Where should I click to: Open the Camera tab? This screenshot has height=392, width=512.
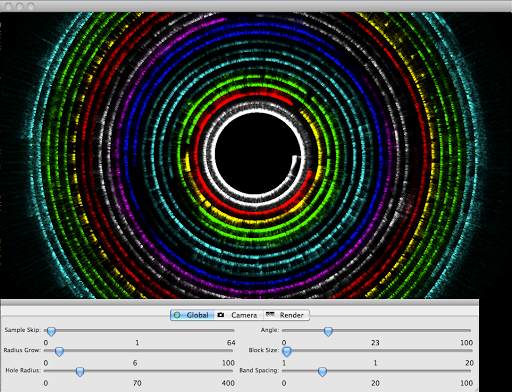(239, 315)
